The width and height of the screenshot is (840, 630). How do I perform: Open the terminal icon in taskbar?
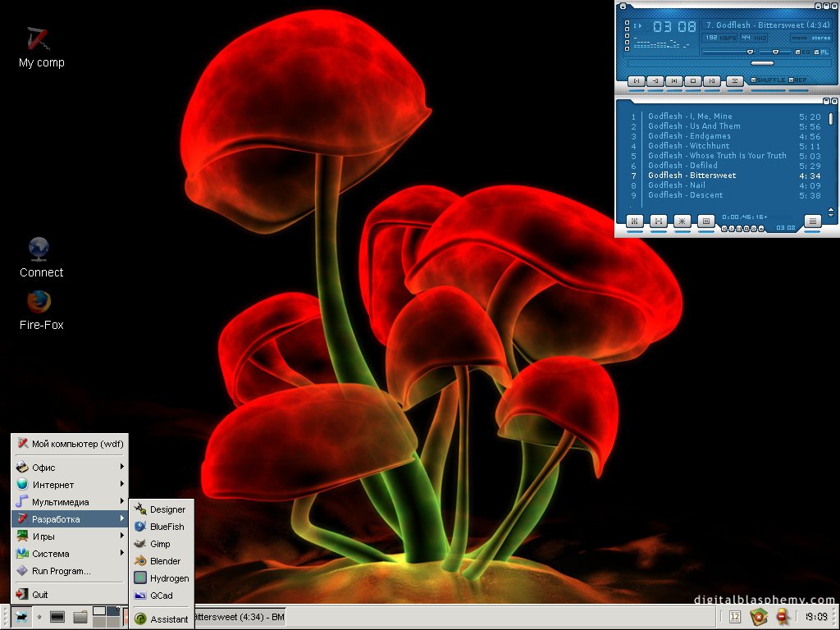(57, 617)
